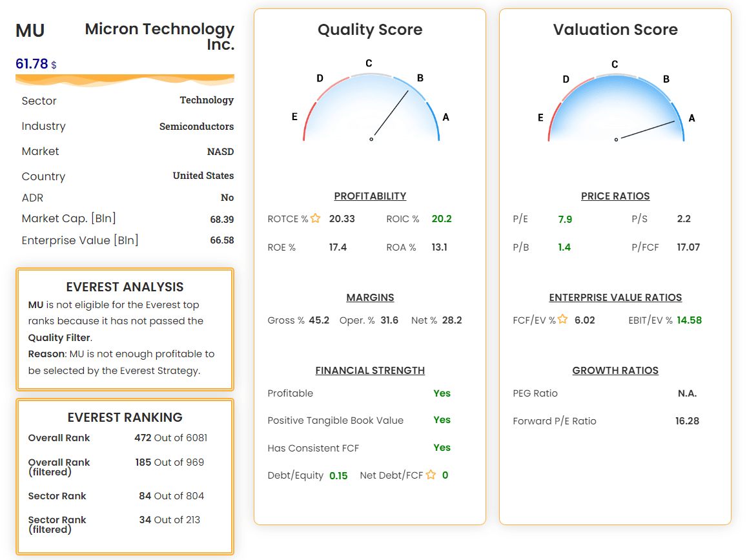Click the ENTERPRISE VALUE RATIOS heading
This screenshot has height=560, width=747.
pyautogui.click(x=615, y=297)
